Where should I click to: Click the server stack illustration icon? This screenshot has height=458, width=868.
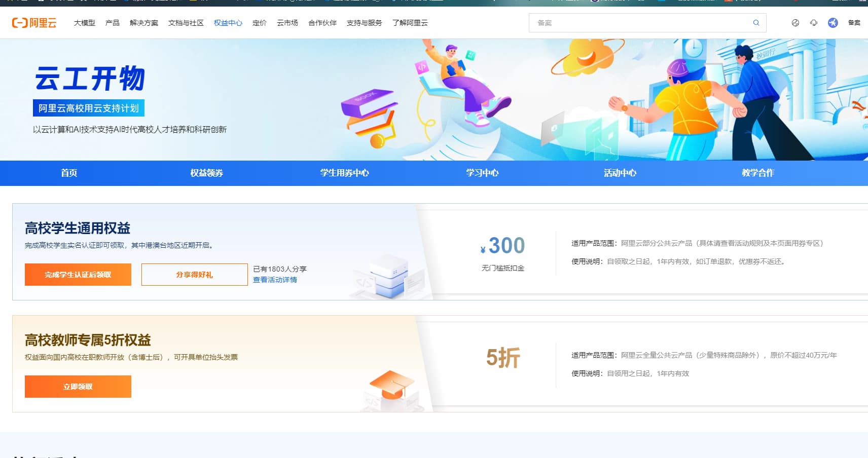tap(388, 278)
